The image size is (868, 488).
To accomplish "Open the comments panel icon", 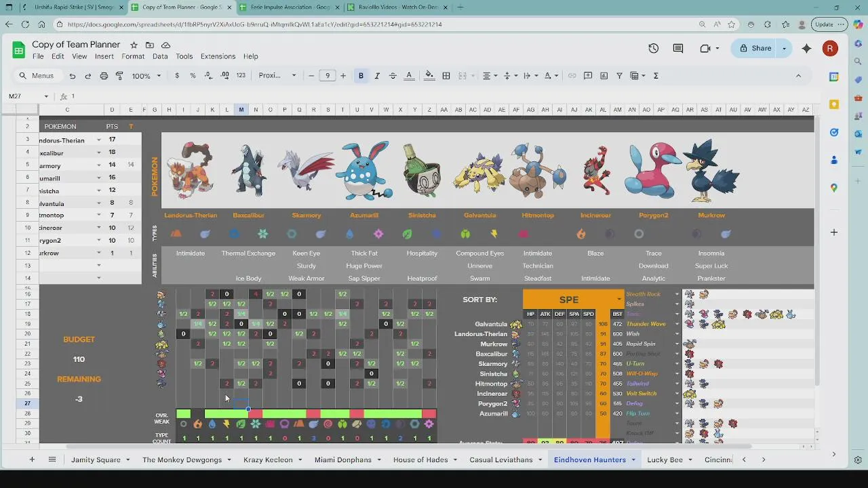I will click(678, 48).
